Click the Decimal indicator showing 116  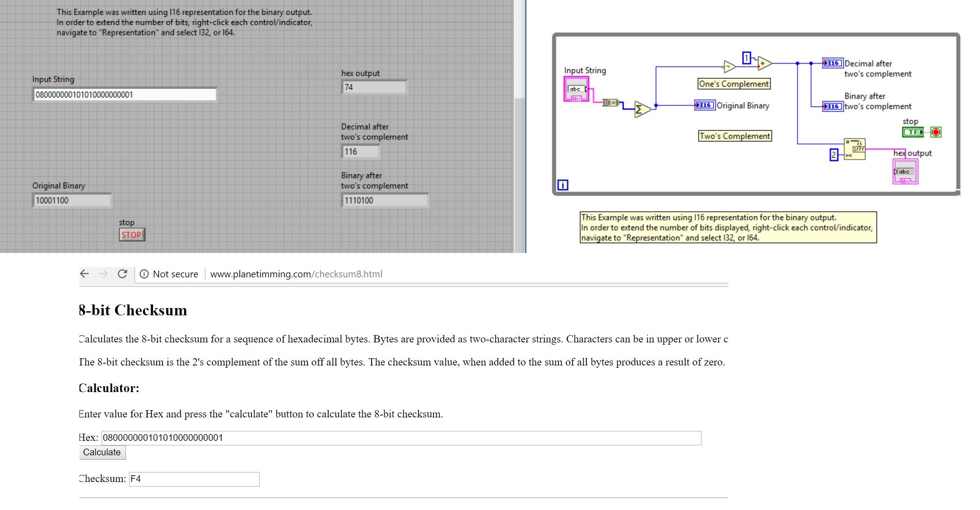click(x=360, y=152)
